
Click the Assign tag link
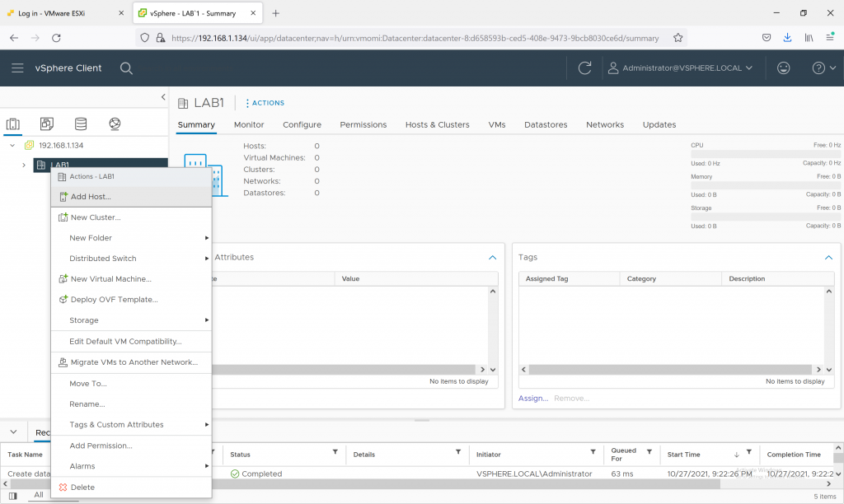(x=533, y=398)
